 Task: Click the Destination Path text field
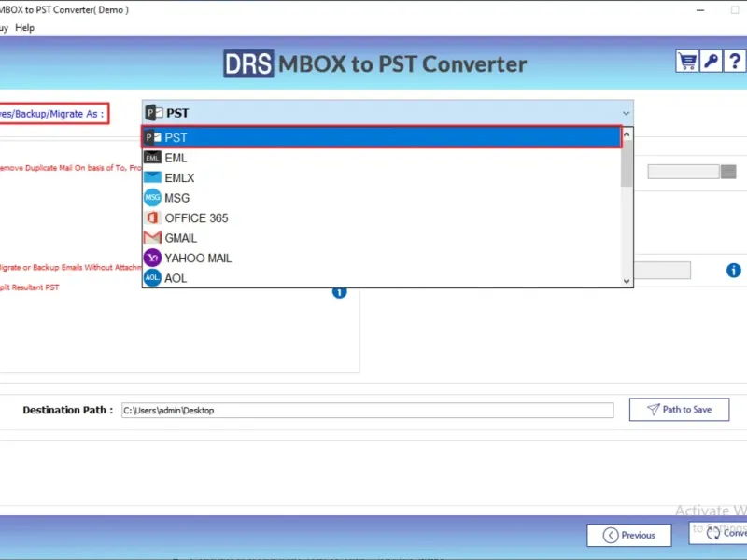coord(367,410)
